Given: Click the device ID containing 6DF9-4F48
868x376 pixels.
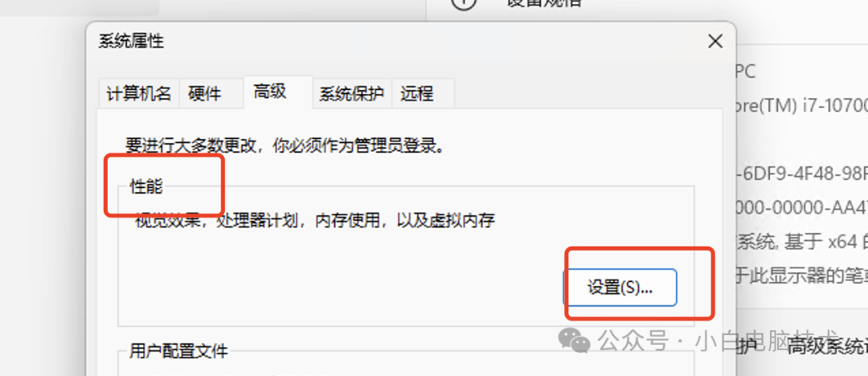Looking at the screenshot, I should tap(802, 174).
